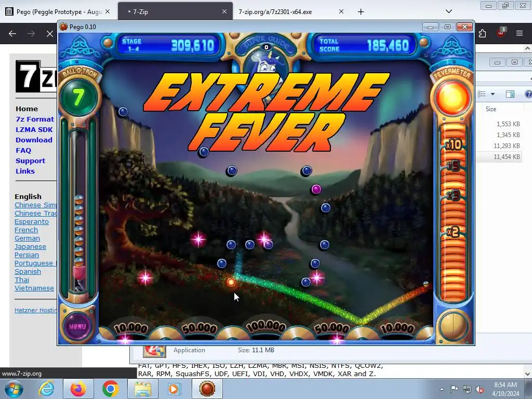Image resolution: width=532 pixels, height=399 pixels.
Task: Click the muted volume tray icon
Action: pos(480,390)
